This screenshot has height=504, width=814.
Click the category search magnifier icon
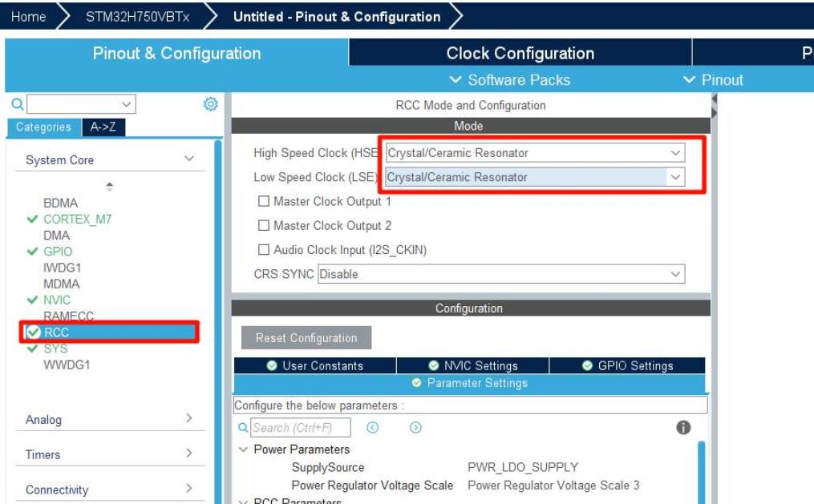18,104
